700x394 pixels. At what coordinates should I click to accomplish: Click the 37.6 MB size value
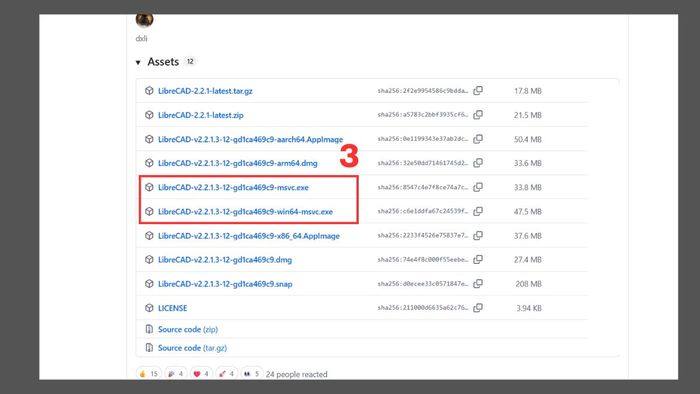pos(528,236)
